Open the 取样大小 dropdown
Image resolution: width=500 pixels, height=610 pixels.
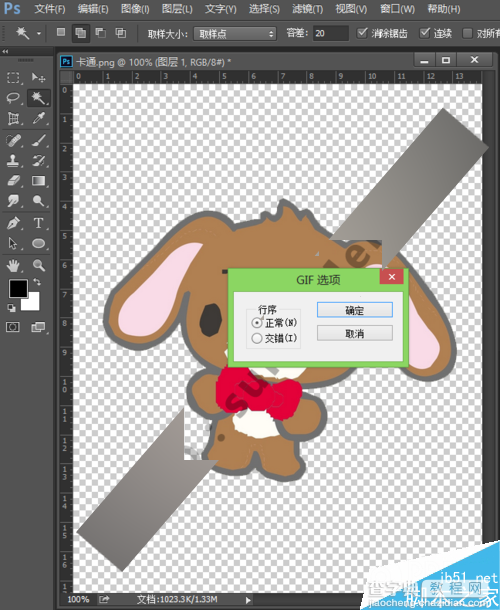click(235, 34)
